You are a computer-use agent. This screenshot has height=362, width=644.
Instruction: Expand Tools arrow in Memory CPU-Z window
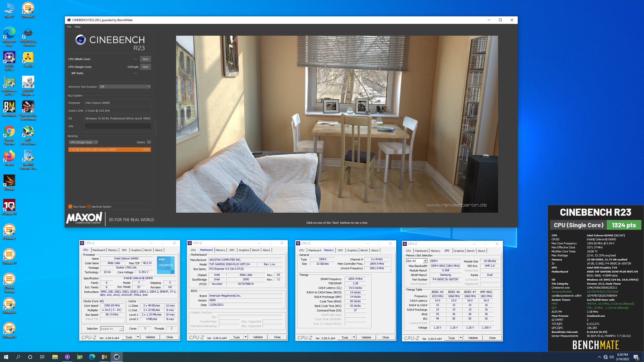(354, 337)
